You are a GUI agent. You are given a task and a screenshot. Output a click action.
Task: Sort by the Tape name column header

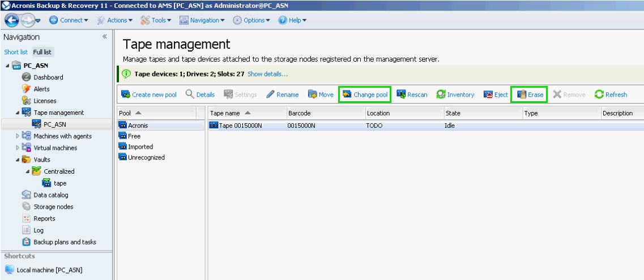[x=248, y=113]
